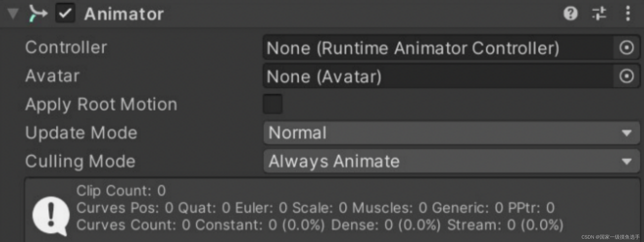Click the Avatar object field

(x=438, y=76)
